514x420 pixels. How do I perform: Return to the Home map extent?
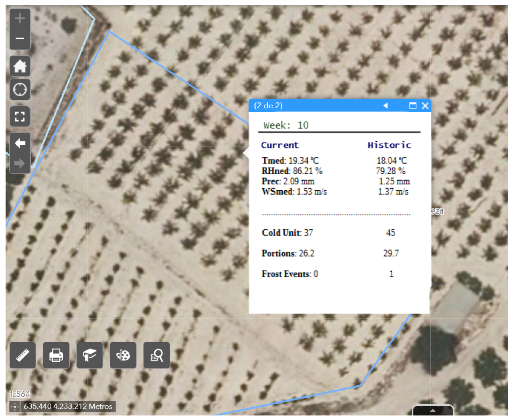20,66
